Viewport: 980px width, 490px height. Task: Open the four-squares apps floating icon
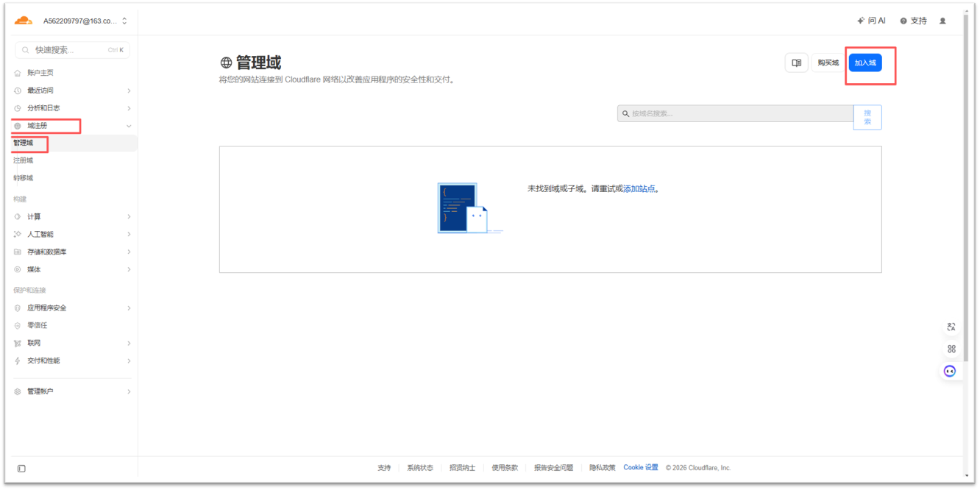(951, 349)
